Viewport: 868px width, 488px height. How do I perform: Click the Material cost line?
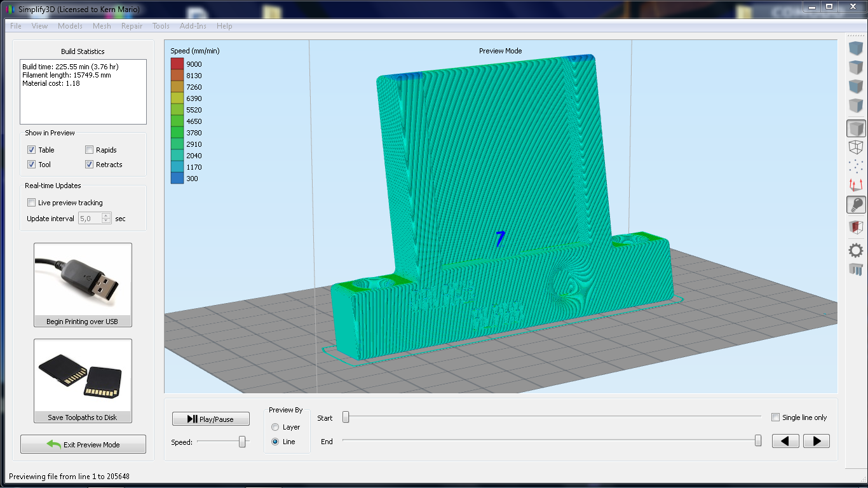(x=51, y=83)
